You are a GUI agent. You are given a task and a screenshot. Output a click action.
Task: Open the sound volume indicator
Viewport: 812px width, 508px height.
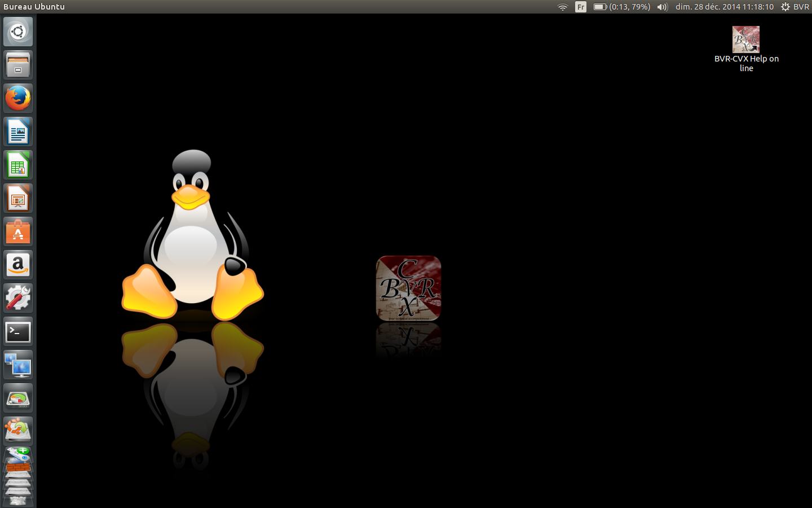[662, 7]
